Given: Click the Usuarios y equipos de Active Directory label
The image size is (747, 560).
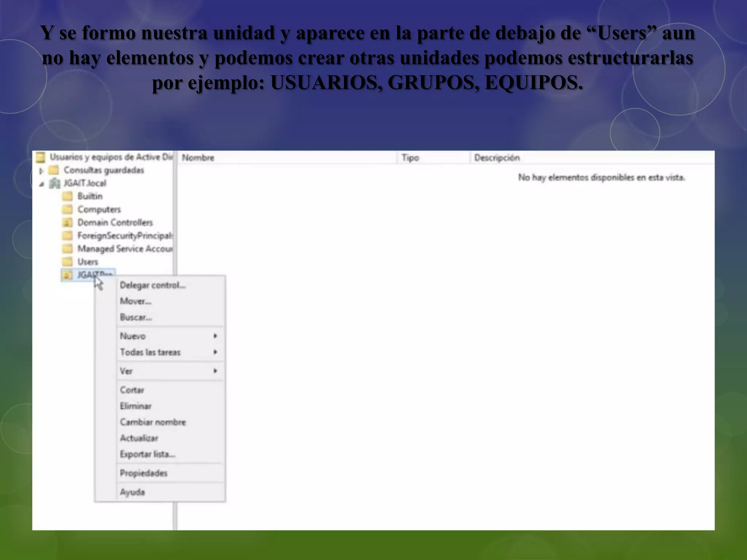Looking at the screenshot, I should pyautogui.click(x=111, y=157).
